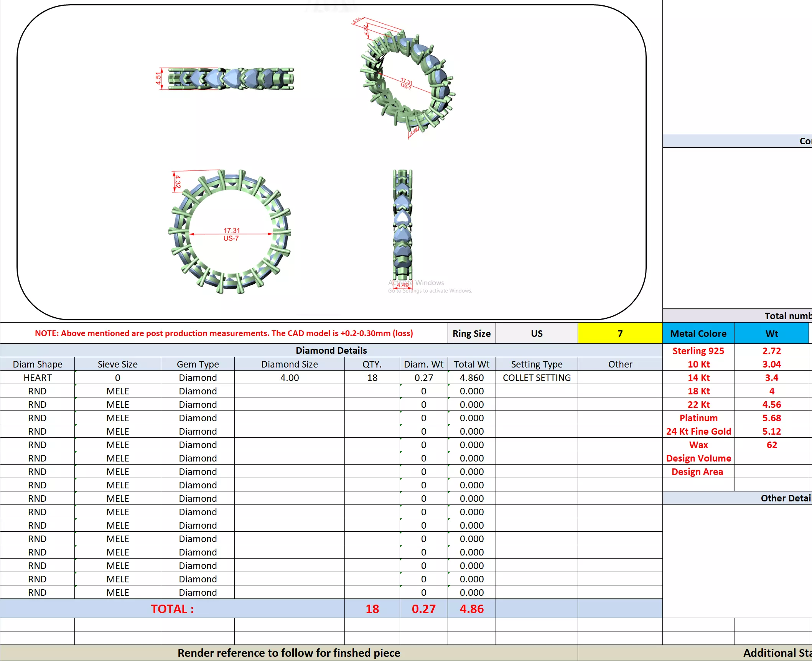The image size is (812, 661).
Task: Click the red post production NOTE text
Action: 224,333
